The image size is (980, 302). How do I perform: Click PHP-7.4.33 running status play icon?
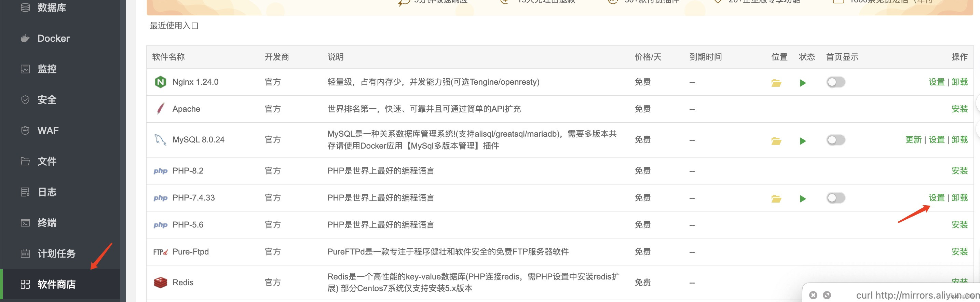(x=803, y=199)
